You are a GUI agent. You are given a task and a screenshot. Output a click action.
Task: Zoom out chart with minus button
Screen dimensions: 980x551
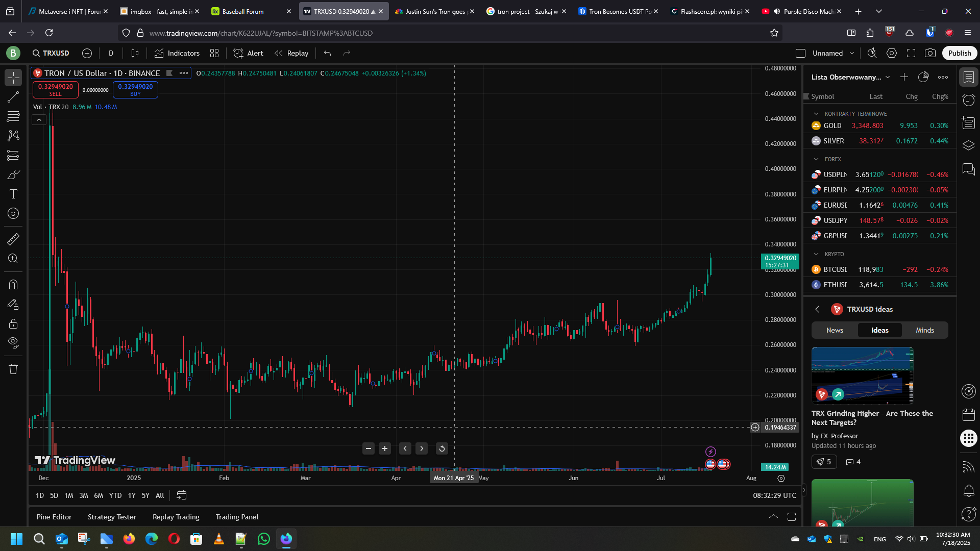pyautogui.click(x=369, y=448)
